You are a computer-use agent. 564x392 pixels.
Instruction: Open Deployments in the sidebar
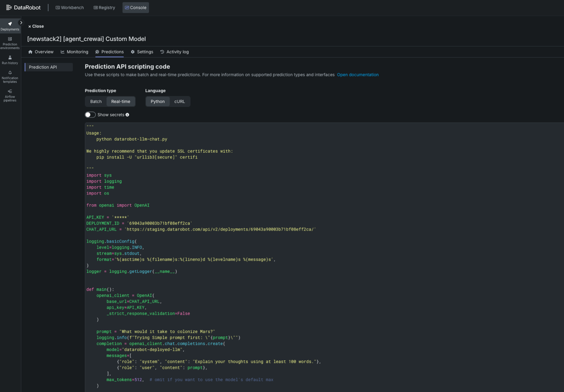(x=10, y=26)
